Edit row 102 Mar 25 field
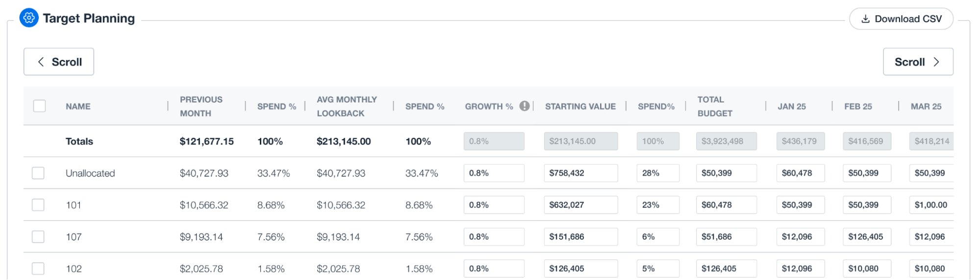Image resolution: width=980 pixels, height=280 pixels. click(x=931, y=269)
